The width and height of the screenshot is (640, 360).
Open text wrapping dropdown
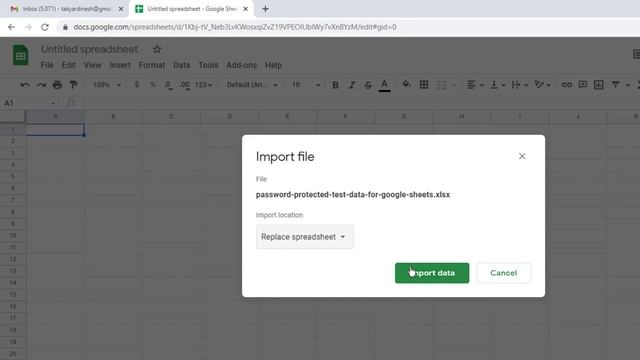tap(520, 85)
